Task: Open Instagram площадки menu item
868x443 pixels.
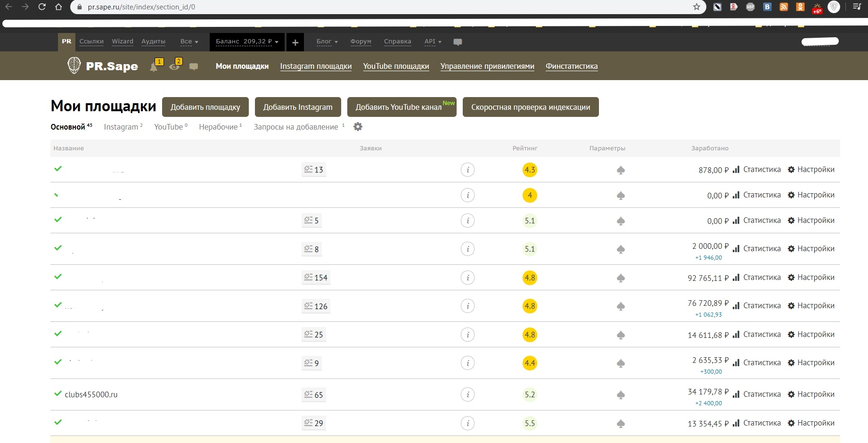Action: (316, 66)
